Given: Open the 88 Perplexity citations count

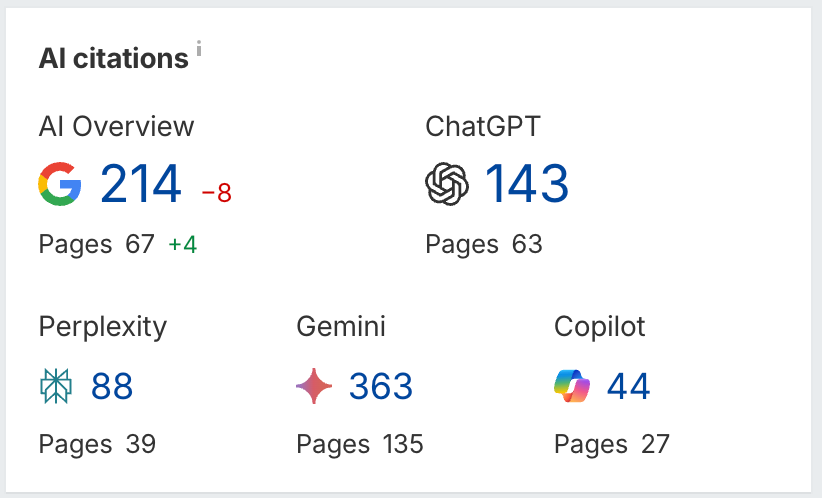Looking at the screenshot, I should (112, 386).
